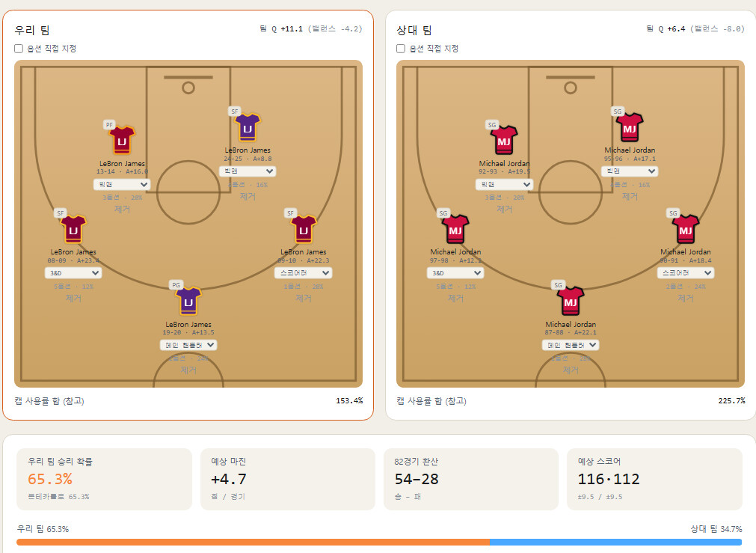Click the 우리 팀 65.3% bar label
This screenshot has height=553, width=756.
[43, 529]
